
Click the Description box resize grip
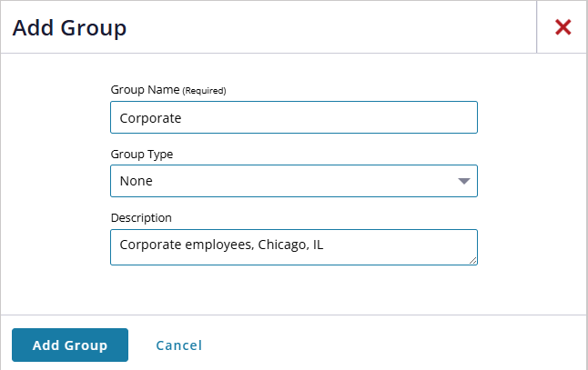(472, 260)
